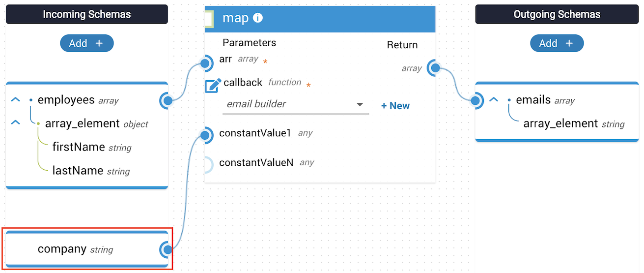This screenshot has height=273, width=644.
Task: Select the constantValue1 input port
Action: tap(206, 135)
